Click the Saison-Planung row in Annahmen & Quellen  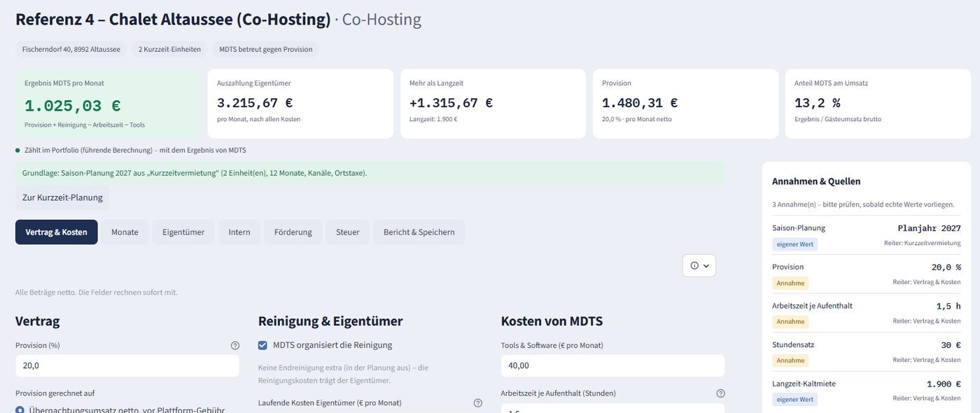pyautogui.click(x=867, y=236)
